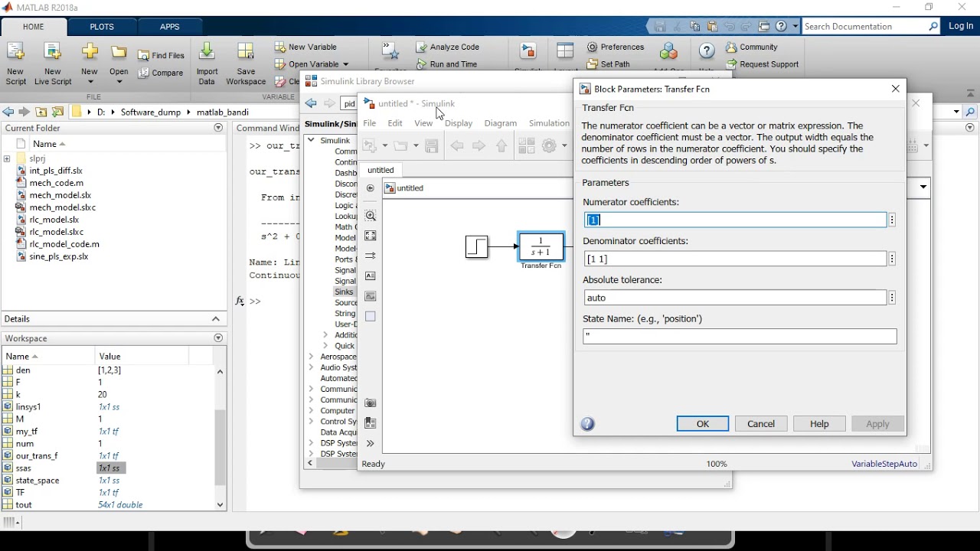Click the Open Variable dropdown arrow

(x=346, y=64)
